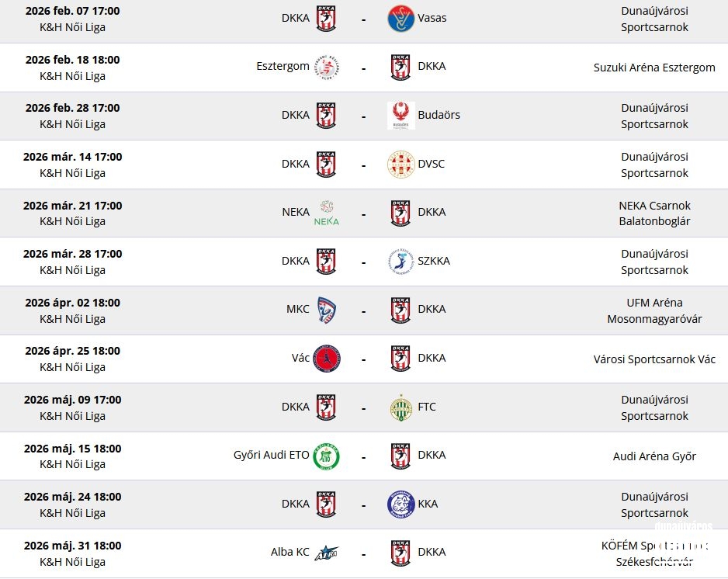
Task: Click the Esztergom club crest
Action: [326, 68]
